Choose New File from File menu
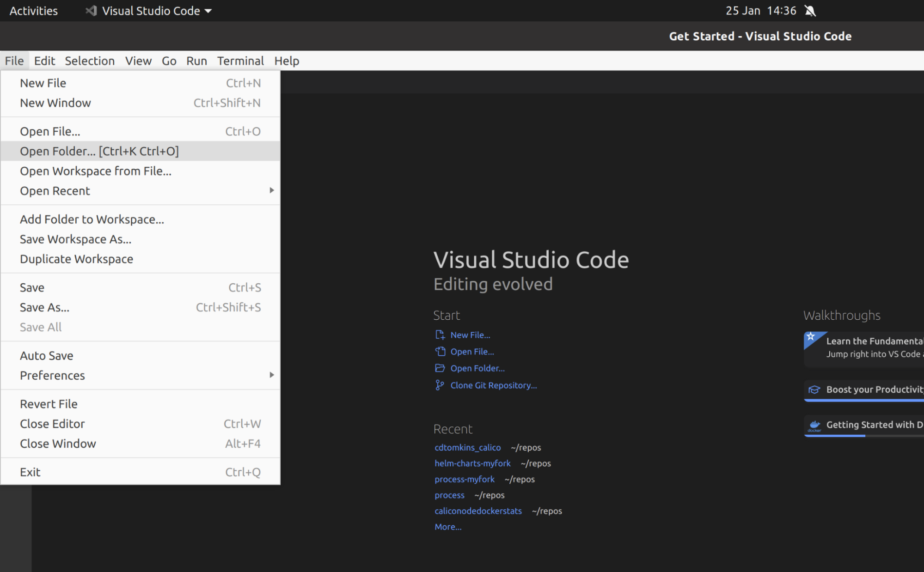The width and height of the screenshot is (924, 572). [140, 83]
